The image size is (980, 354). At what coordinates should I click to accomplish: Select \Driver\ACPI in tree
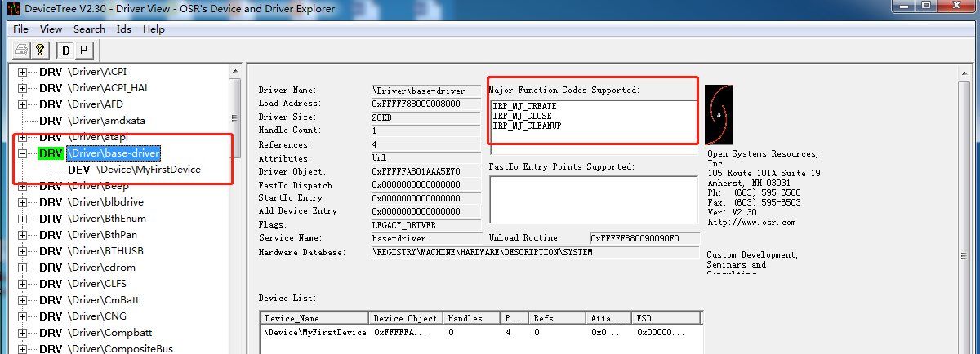point(97,72)
